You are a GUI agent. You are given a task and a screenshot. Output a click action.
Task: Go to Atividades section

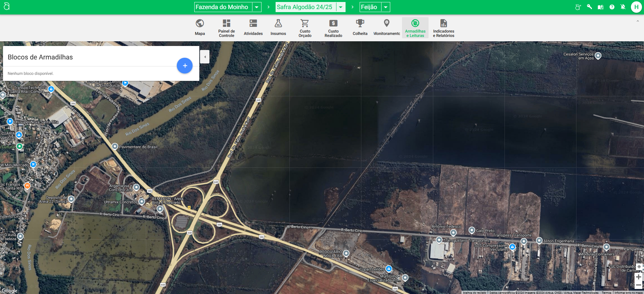pyautogui.click(x=253, y=28)
